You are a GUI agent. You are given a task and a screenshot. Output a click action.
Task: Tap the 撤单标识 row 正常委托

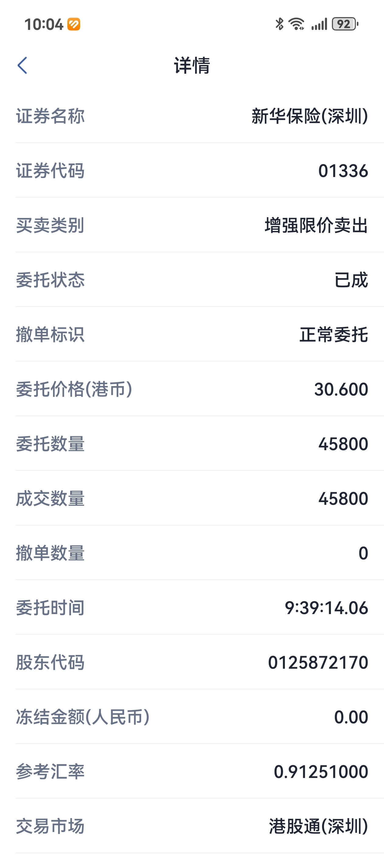[192, 334]
